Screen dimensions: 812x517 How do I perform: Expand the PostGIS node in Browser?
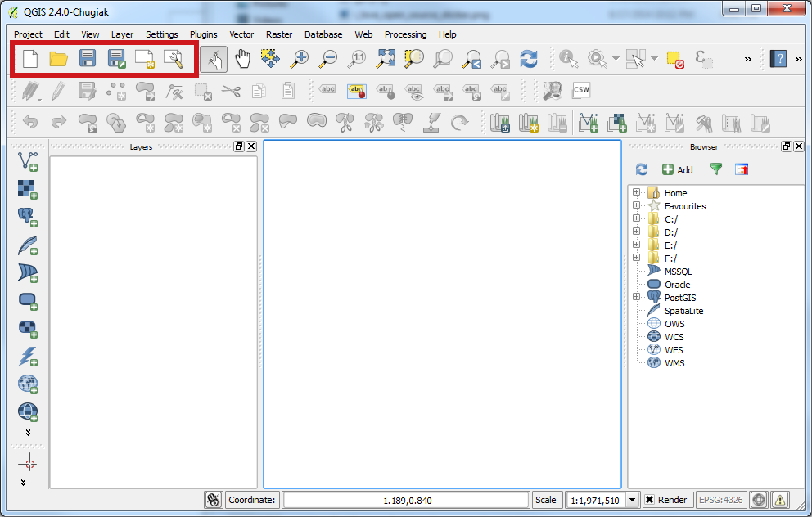(x=636, y=298)
